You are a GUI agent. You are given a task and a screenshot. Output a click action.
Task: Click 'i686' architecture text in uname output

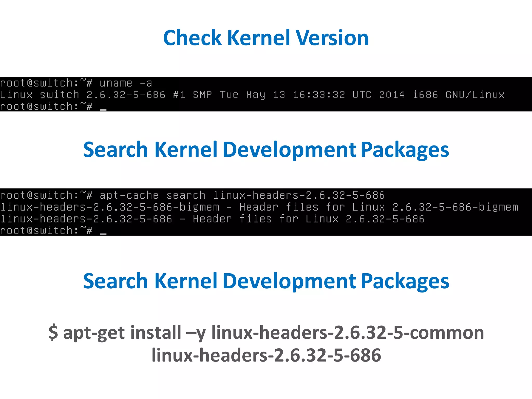[x=425, y=95]
